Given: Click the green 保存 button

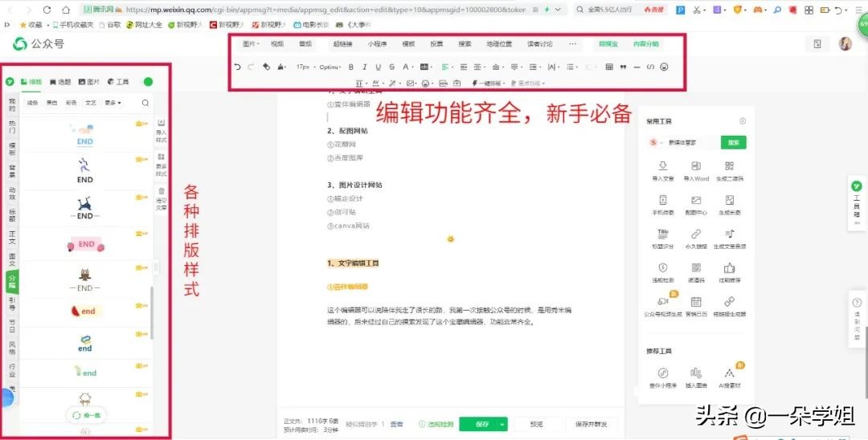Looking at the screenshot, I should pyautogui.click(x=478, y=424).
